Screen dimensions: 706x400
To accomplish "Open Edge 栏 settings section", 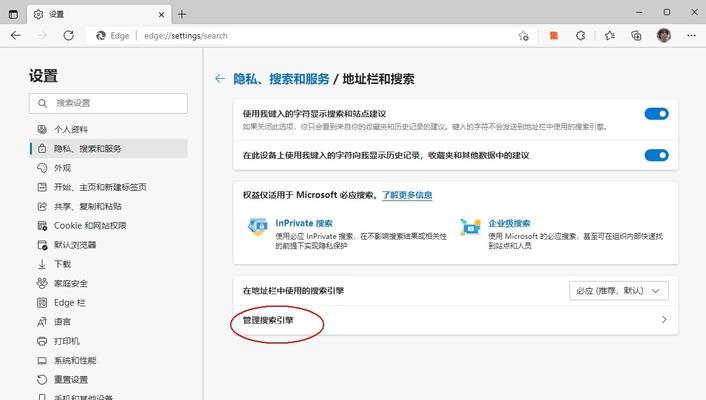I will coord(108,303).
